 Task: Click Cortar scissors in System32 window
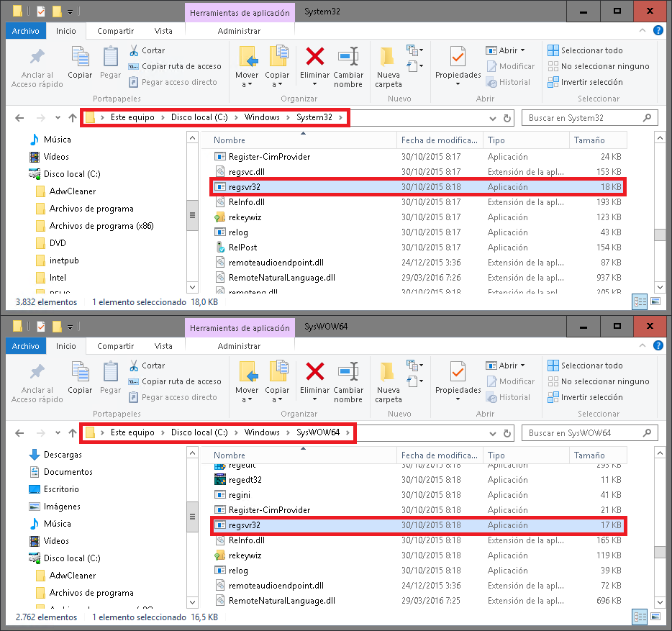pyautogui.click(x=134, y=50)
